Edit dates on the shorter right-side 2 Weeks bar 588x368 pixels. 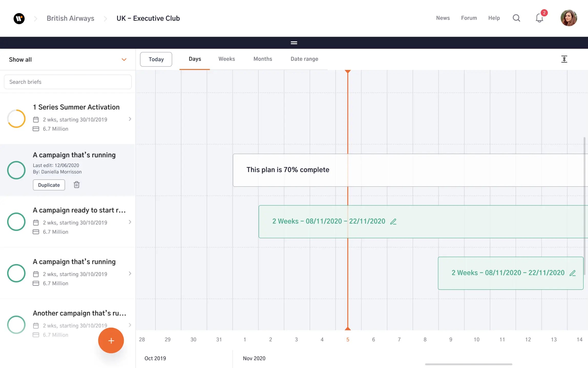pyautogui.click(x=572, y=273)
